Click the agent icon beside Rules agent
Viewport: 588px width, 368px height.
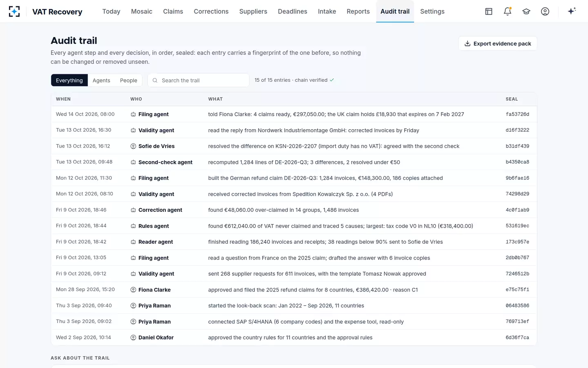(133, 226)
